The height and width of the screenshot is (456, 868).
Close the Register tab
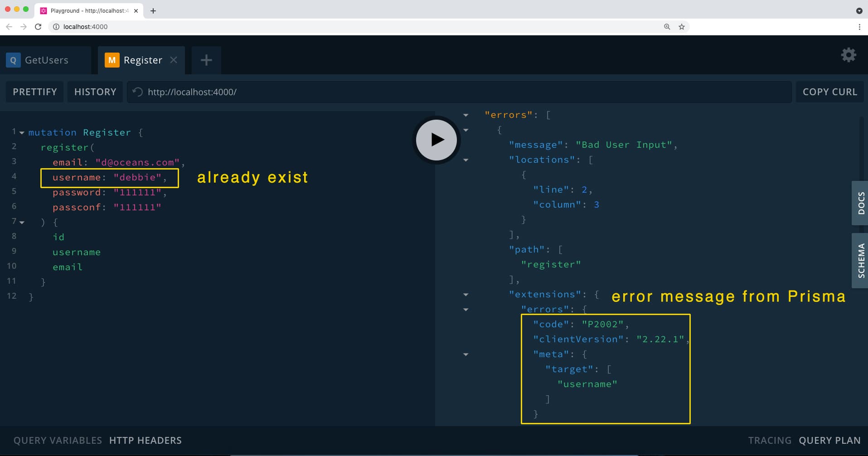[173, 59]
